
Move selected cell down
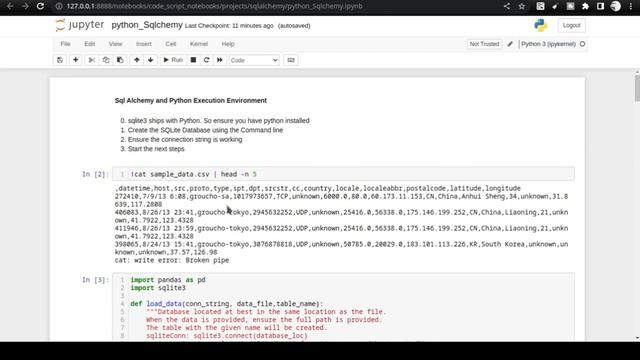pyautogui.click(x=151, y=60)
